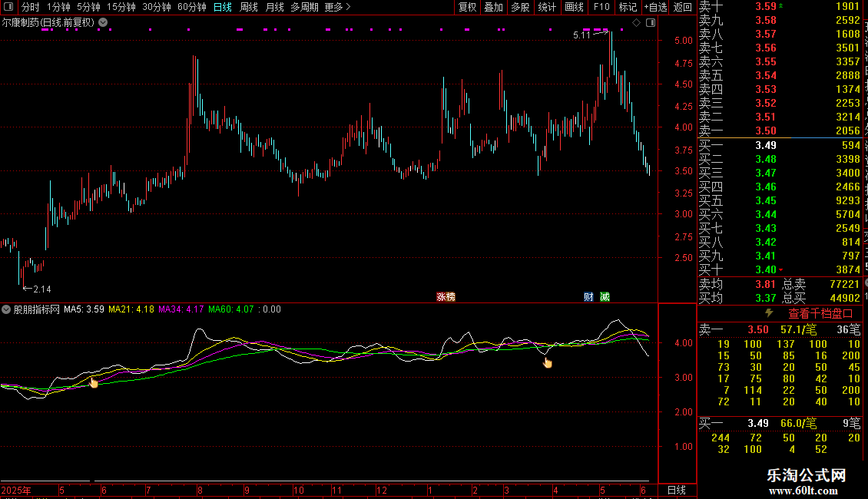Click the MA34: 4.17 indicator label
868x499 pixels.
[181, 309]
